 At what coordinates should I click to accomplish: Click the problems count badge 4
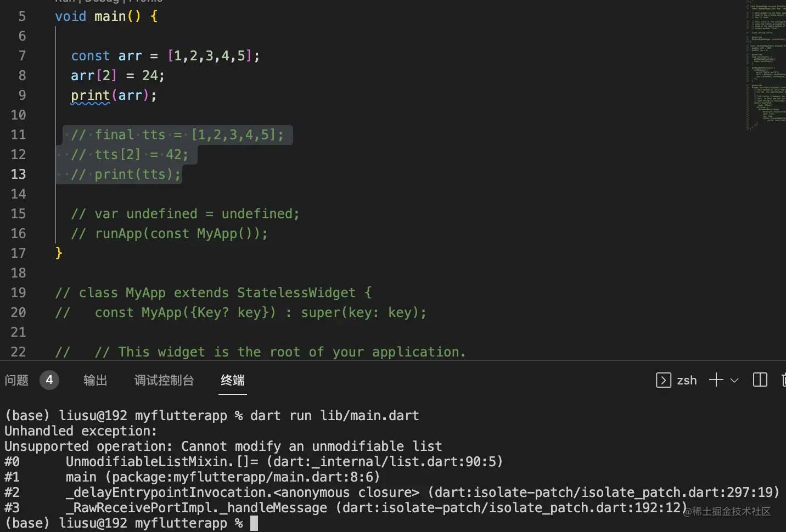click(49, 380)
